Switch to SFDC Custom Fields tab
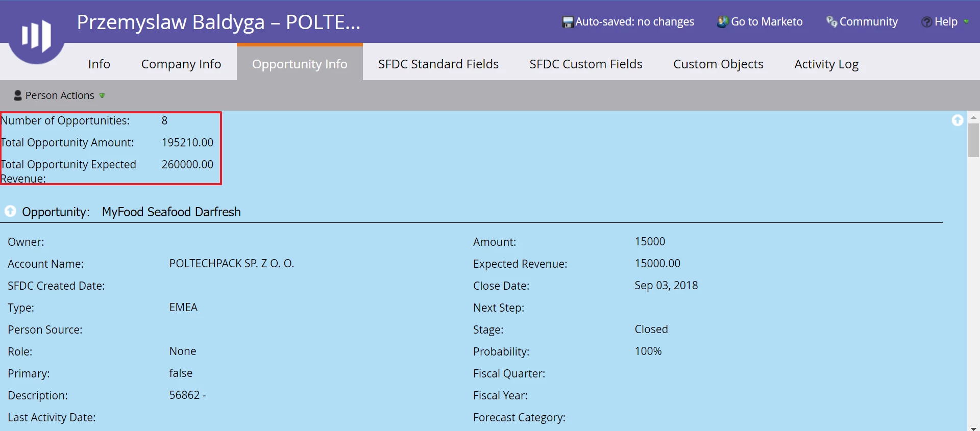Viewport: 980px width, 431px height. tap(586, 64)
